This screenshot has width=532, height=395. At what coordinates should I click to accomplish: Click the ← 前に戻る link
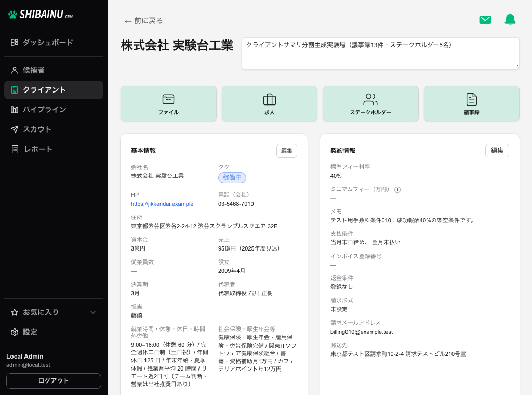tap(143, 21)
